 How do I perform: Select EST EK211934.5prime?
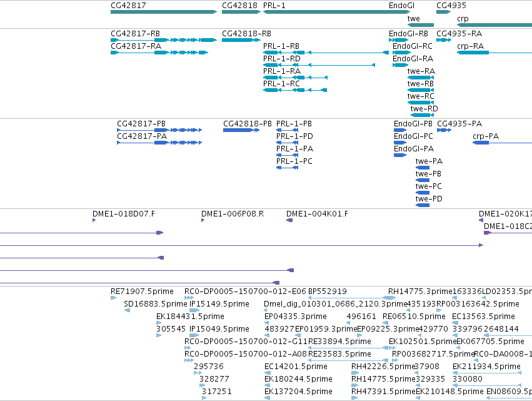click(x=487, y=373)
